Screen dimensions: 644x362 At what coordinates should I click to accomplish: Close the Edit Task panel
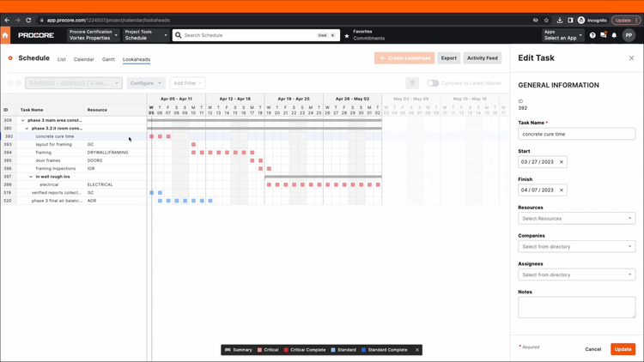click(x=631, y=57)
